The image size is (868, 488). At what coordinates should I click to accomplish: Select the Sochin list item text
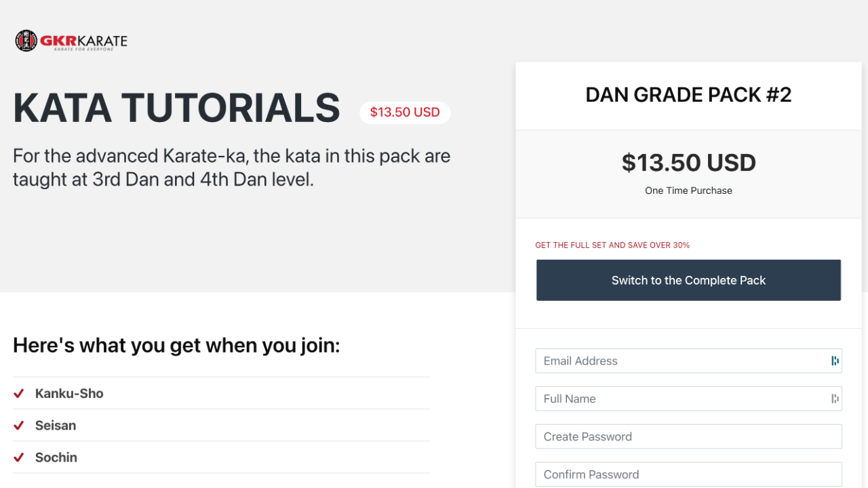(x=56, y=457)
